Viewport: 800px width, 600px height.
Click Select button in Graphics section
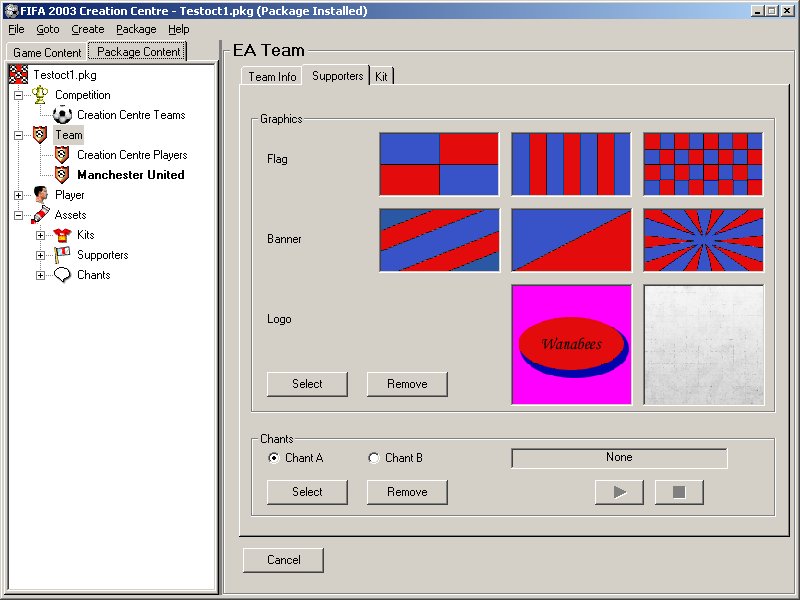(307, 384)
